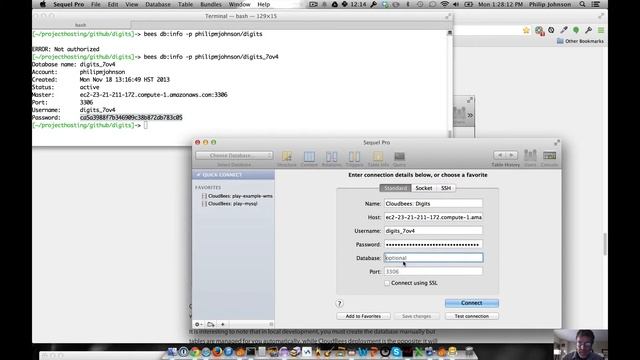
Task: Open Spotlight search in the menu bar
Action: pyautogui.click(x=582, y=4)
